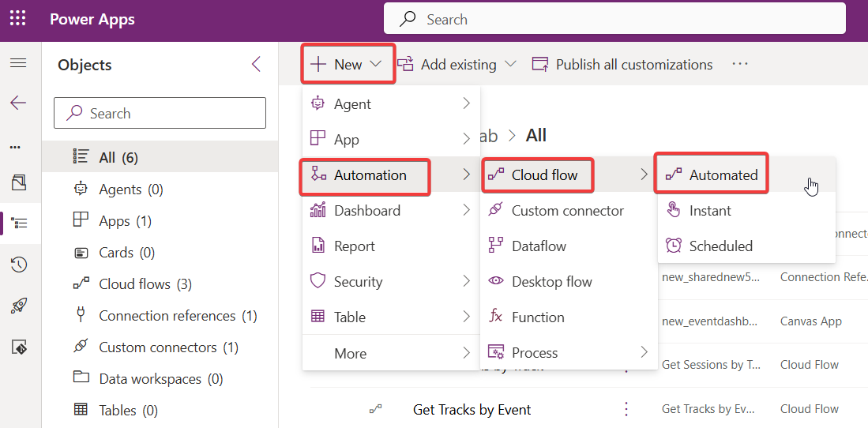Choose Security in New menu
The image size is (868, 428).
(x=391, y=281)
